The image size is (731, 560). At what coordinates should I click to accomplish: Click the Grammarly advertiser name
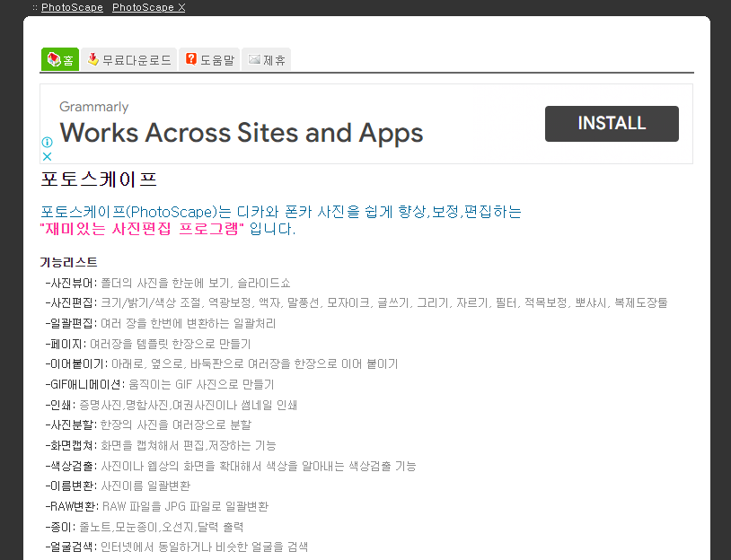94,107
